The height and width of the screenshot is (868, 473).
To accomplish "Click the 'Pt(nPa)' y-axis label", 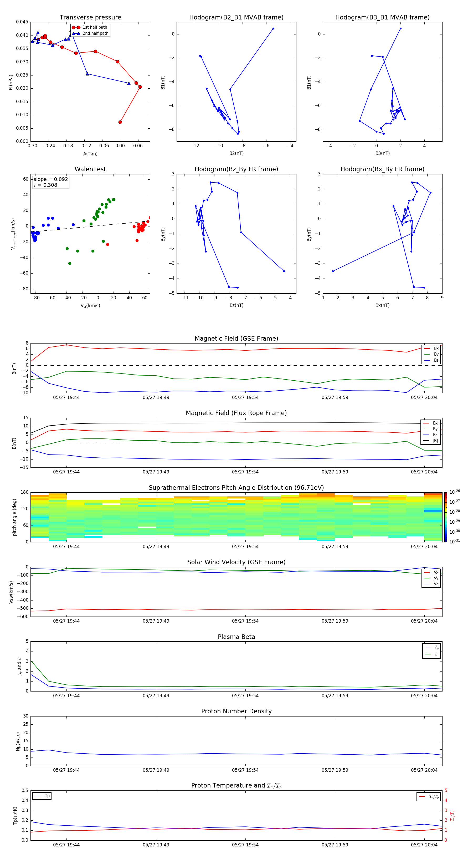I will [x=11, y=82].
